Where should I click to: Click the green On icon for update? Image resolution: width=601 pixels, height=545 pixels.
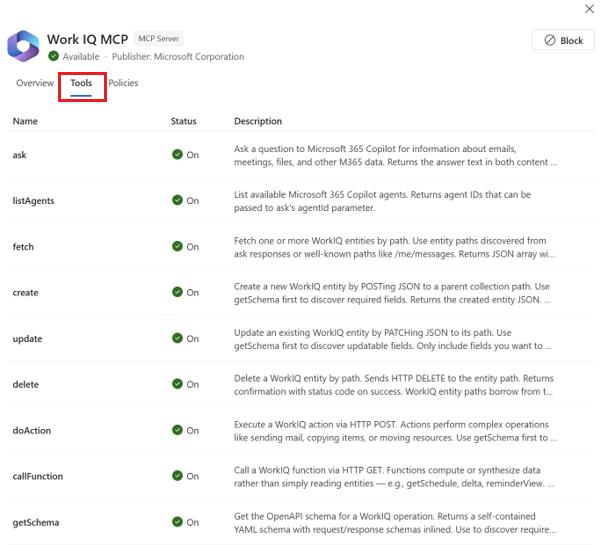point(177,338)
